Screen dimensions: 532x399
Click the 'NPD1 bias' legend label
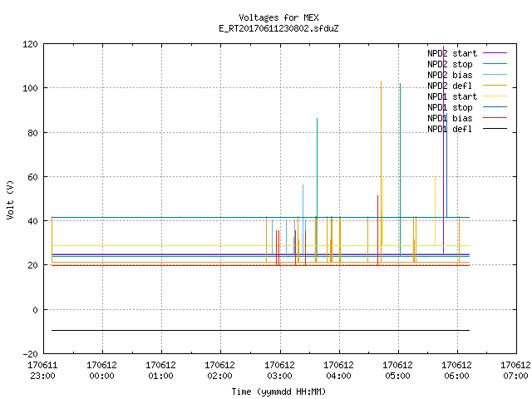[450, 118]
